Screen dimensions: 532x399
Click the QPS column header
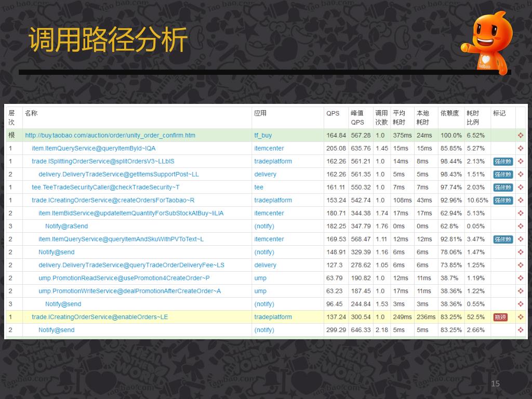click(333, 113)
